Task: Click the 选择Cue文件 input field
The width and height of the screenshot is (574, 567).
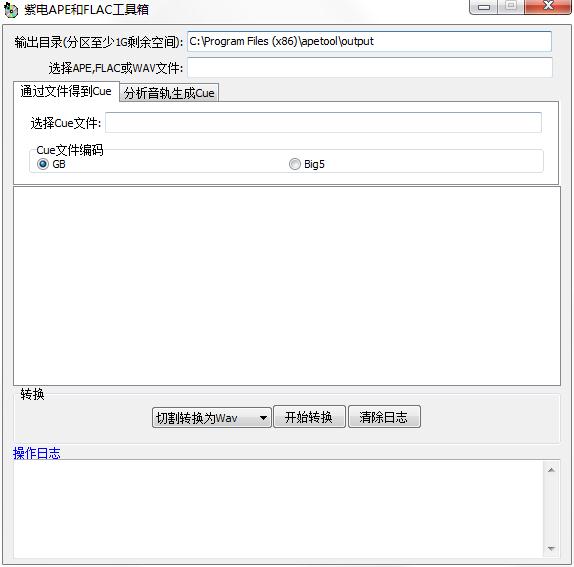Action: pos(323,123)
